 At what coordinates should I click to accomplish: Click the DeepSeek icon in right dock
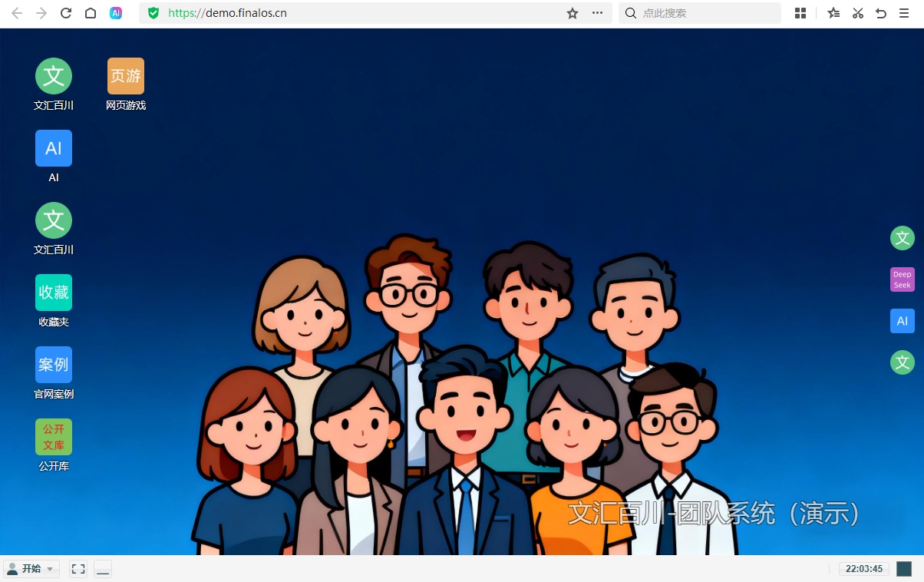point(903,279)
